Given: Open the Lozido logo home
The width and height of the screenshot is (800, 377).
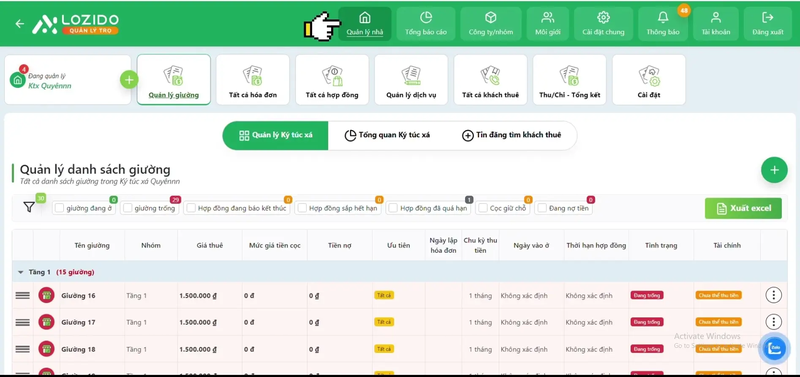Looking at the screenshot, I should 76,23.
